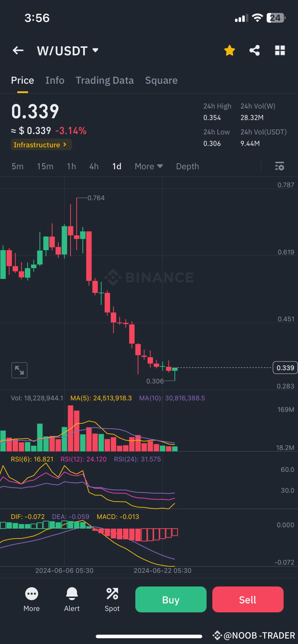The width and height of the screenshot is (298, 644).
Task: Open the Infrastructure category expander
Action: pyautogui.click(x=41, y=144)
